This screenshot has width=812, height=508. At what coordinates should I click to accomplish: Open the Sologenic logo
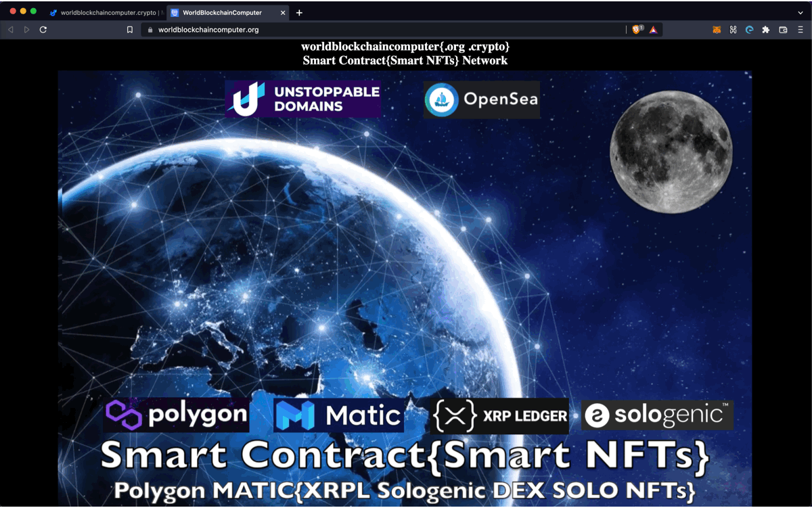tap(657, 415)
